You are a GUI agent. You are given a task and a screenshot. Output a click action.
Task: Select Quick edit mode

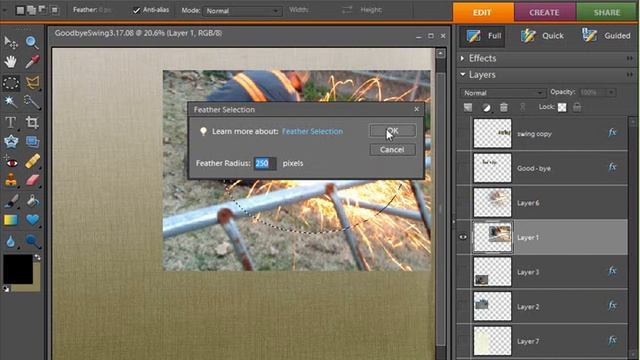point(542,36)
